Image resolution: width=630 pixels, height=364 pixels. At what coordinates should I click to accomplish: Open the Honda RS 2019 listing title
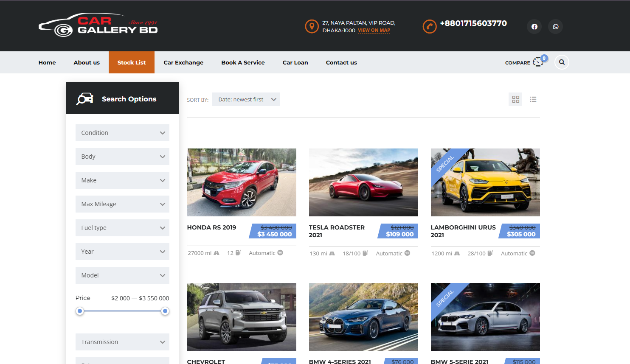click(211, 227)
